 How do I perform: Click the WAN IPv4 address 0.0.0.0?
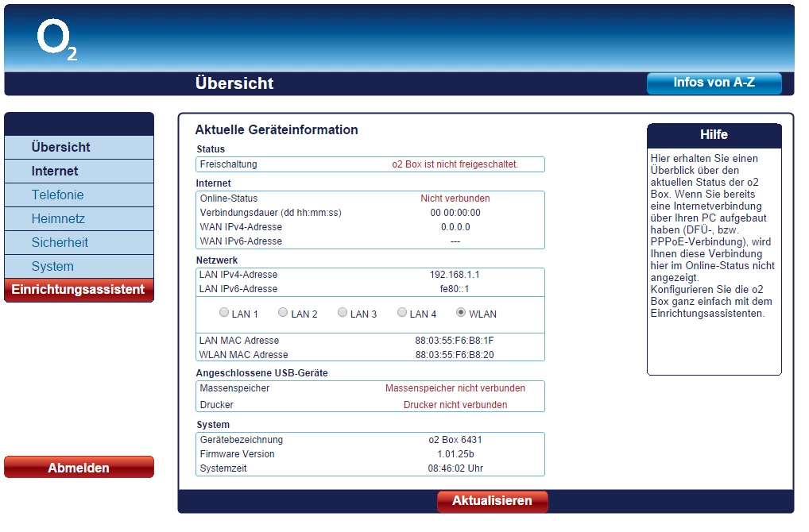pos(455,227)
